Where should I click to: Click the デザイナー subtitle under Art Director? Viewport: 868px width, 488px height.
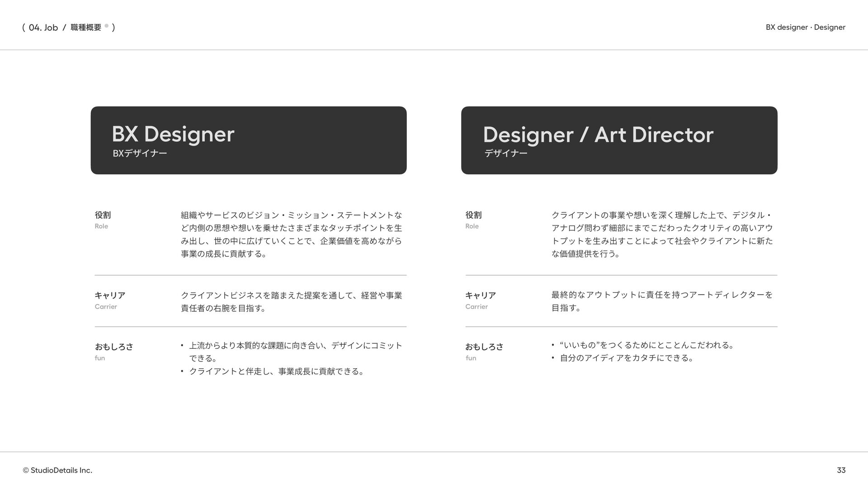(x=506, y=153)
